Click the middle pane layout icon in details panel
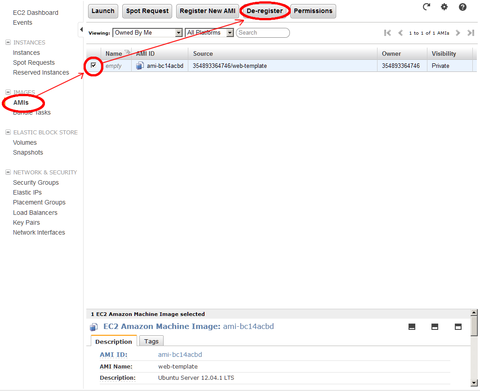480x391 pixels. pyautogui.click(x=435, y=327)
